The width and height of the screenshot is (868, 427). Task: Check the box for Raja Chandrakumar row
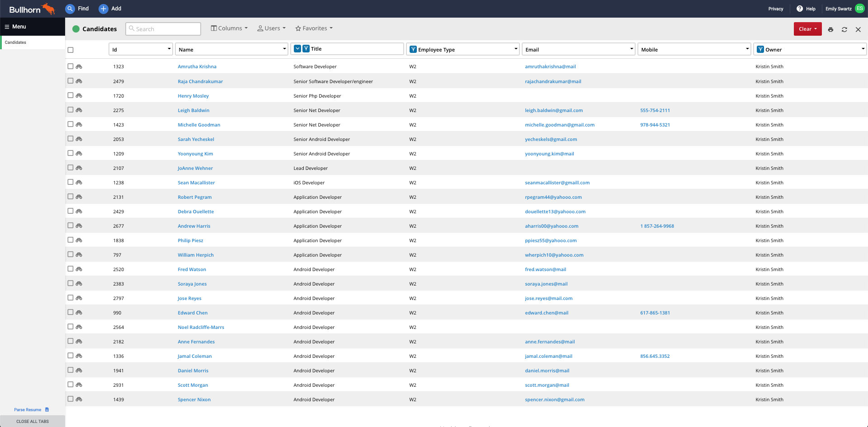point(71,81)
